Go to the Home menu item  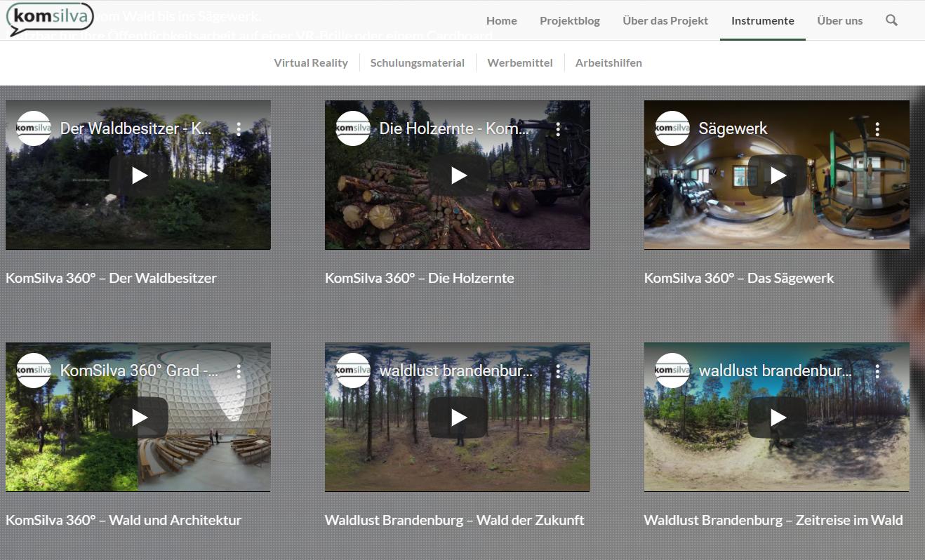[x=502, y=20]
